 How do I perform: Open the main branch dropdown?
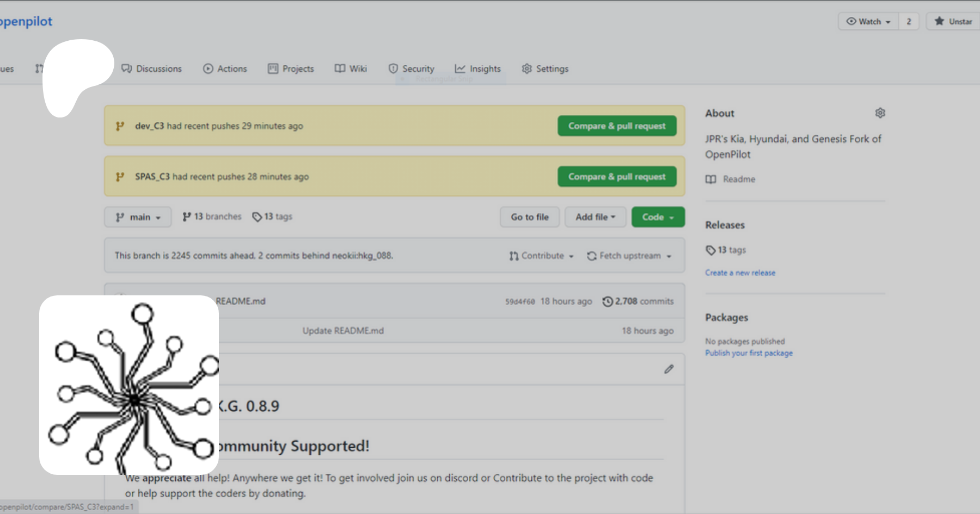click(138, 217)
